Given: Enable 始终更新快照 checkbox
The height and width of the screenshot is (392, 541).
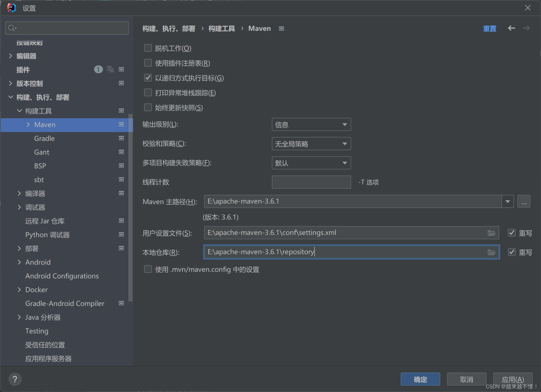Looking at the screenshot, I should click(148, 108).
